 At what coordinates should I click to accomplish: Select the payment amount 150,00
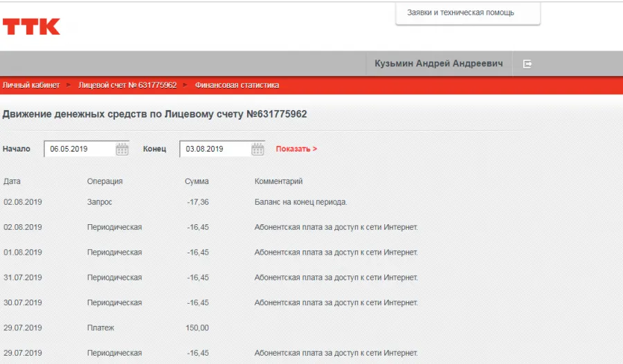(x=197, y=328)
